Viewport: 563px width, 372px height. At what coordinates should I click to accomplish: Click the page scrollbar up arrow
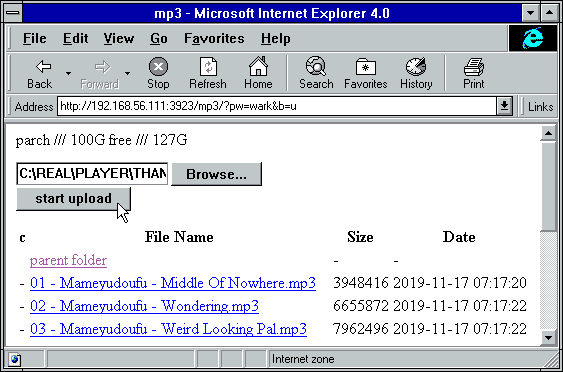[x=548, y=134]
